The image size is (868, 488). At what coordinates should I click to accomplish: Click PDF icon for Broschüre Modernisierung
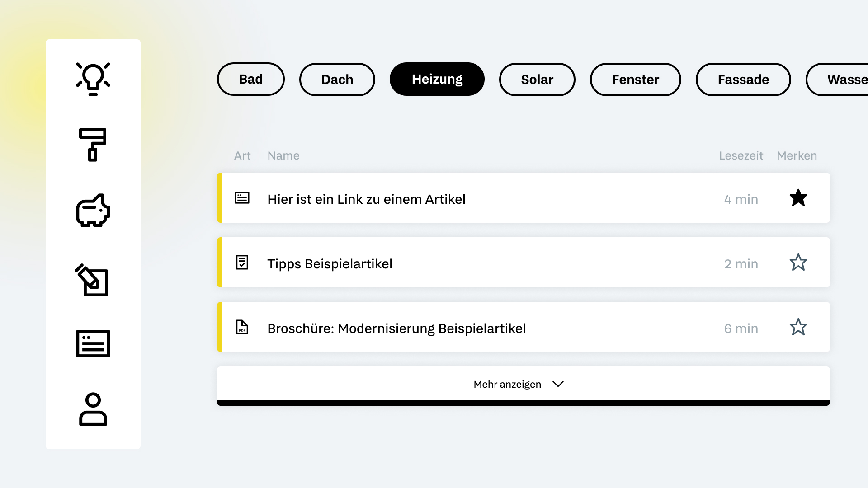coord(242,327)
